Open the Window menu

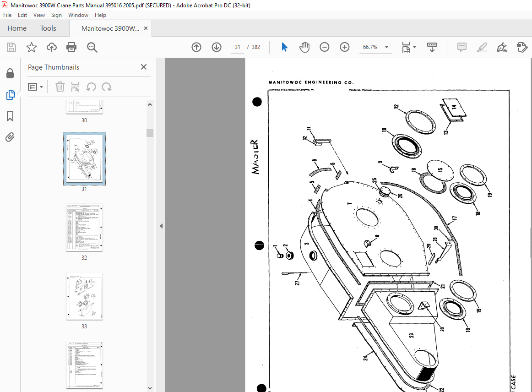click(78, 15)
